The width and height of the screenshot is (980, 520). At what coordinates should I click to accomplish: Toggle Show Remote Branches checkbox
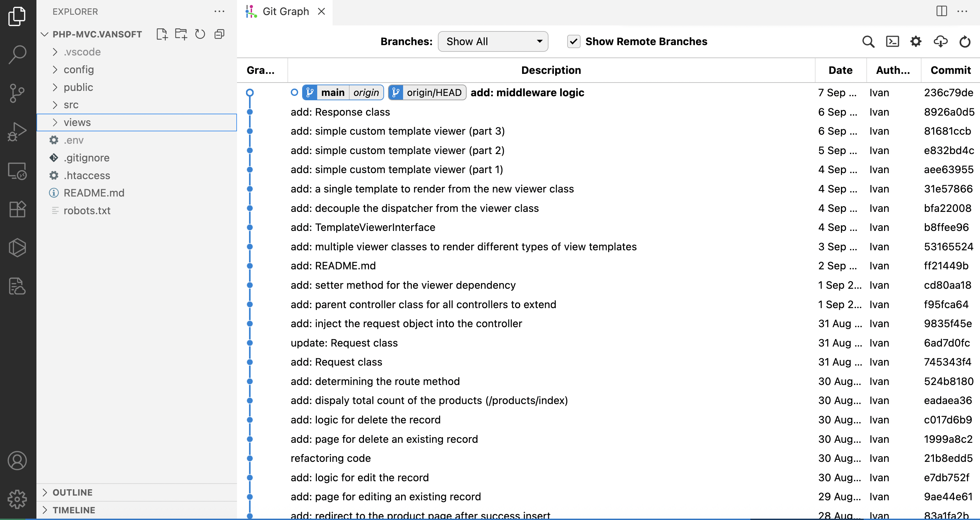point(573,41)
